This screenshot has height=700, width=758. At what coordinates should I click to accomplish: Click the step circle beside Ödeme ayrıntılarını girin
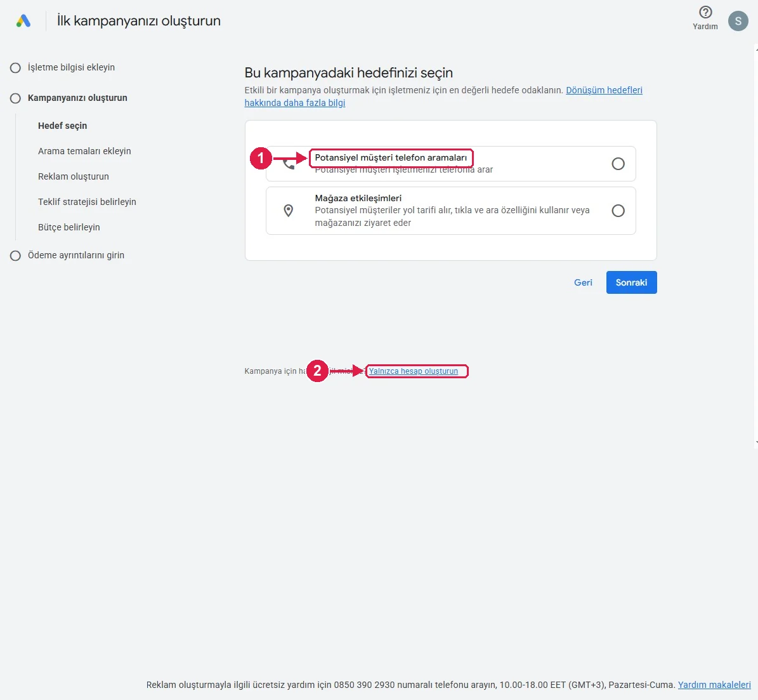pyautogui.click(x=15, y=255)
